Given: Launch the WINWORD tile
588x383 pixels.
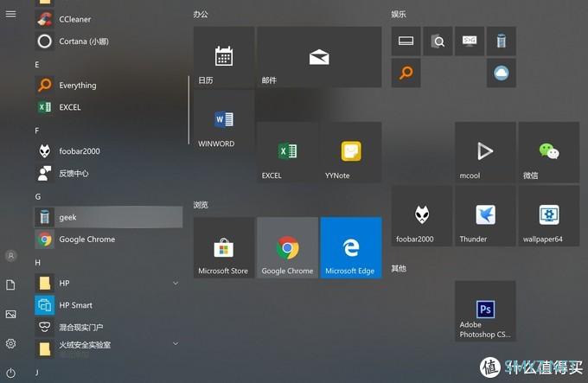Looking at the screenshot, I should coord(224,120).
